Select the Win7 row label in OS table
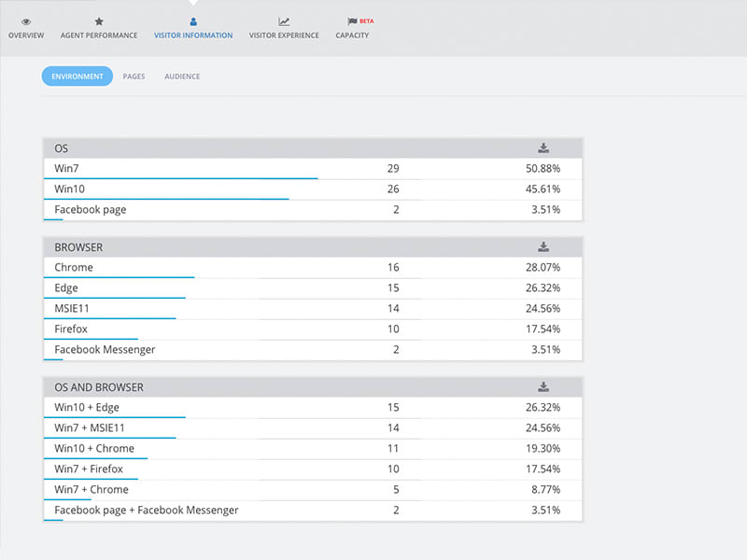747x560 pixels. pyautogui.click(x=66, y=168)
